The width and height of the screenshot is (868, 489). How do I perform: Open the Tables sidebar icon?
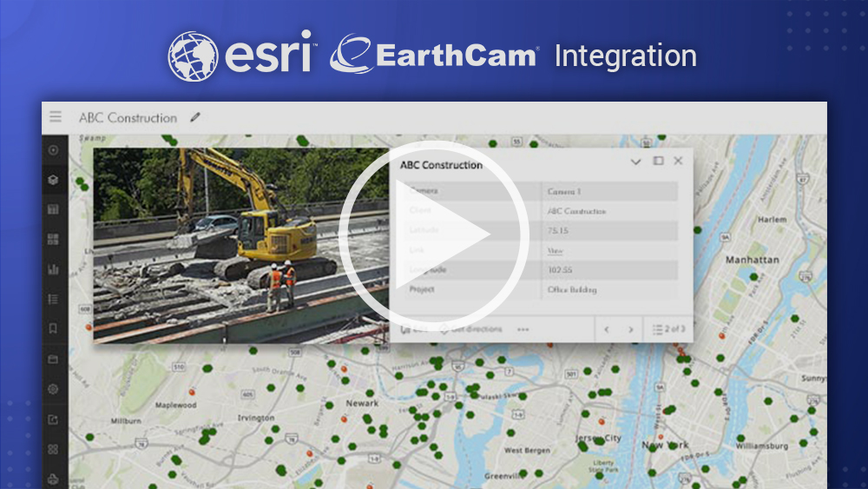tap(53, 209)
